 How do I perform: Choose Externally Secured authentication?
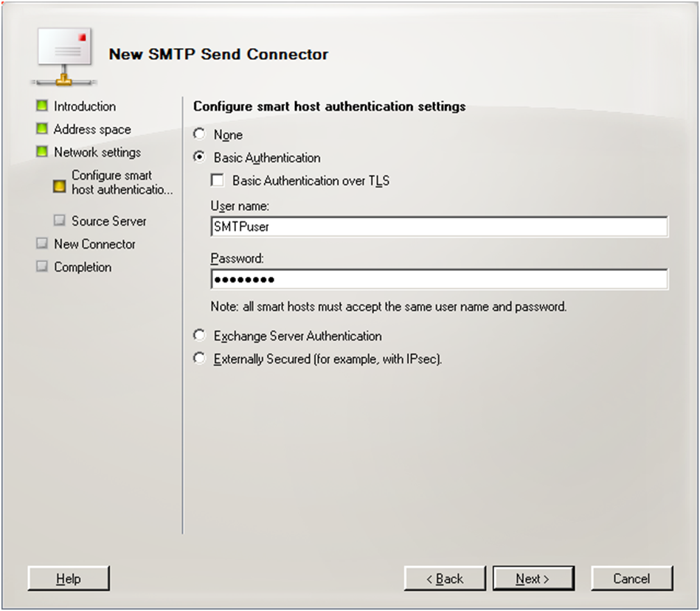click(x=199, y=358)
